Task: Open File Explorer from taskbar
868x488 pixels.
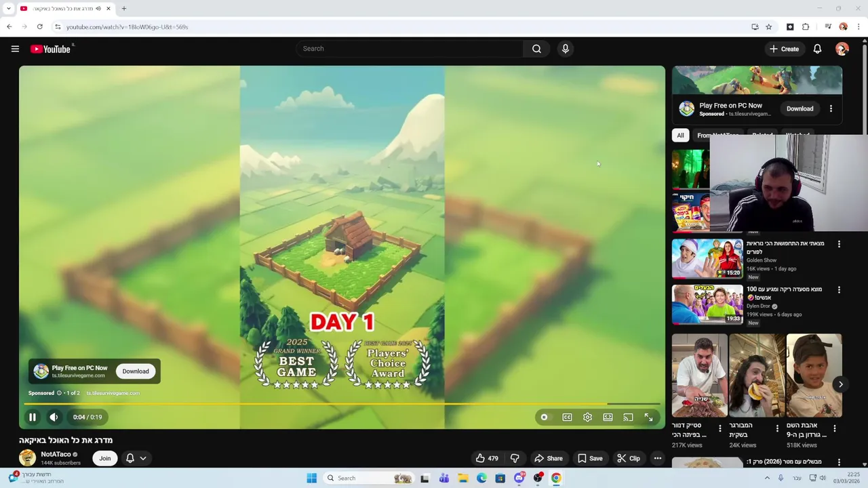Action: [463, 478]
